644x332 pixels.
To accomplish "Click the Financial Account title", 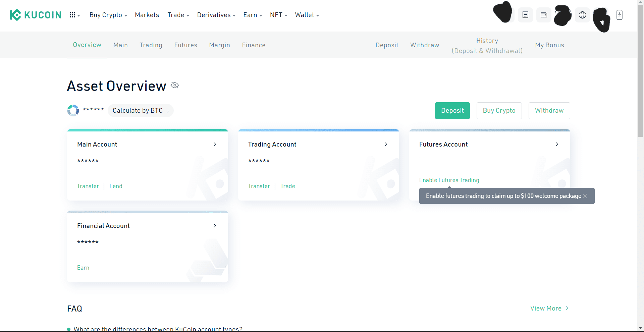I will 103,226.
